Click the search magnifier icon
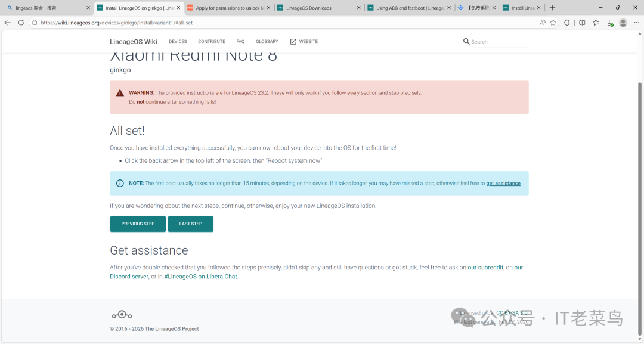Image resolution: width=644 pixels, height=344 pixels. (466, 42)
